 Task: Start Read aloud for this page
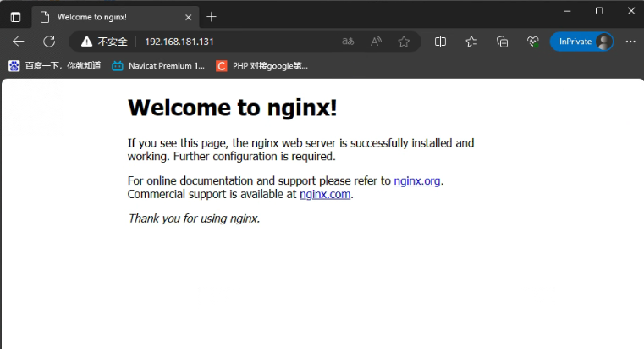coord(376,42)
